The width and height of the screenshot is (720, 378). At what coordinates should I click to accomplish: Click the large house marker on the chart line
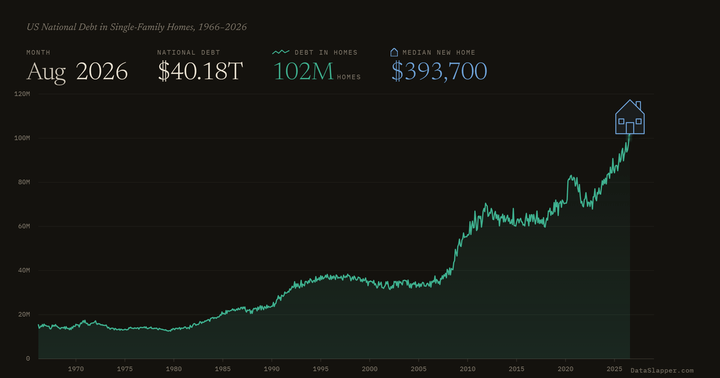tap(630, 117)
